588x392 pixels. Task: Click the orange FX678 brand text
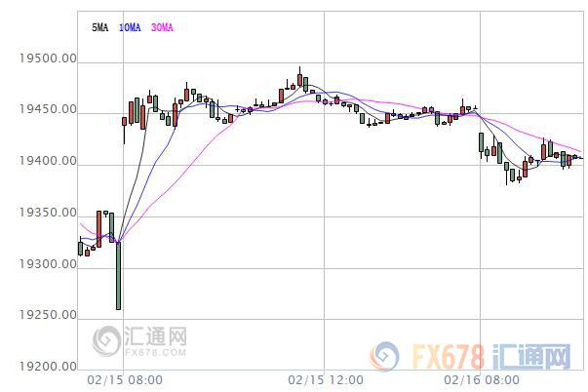coord(449,357)
